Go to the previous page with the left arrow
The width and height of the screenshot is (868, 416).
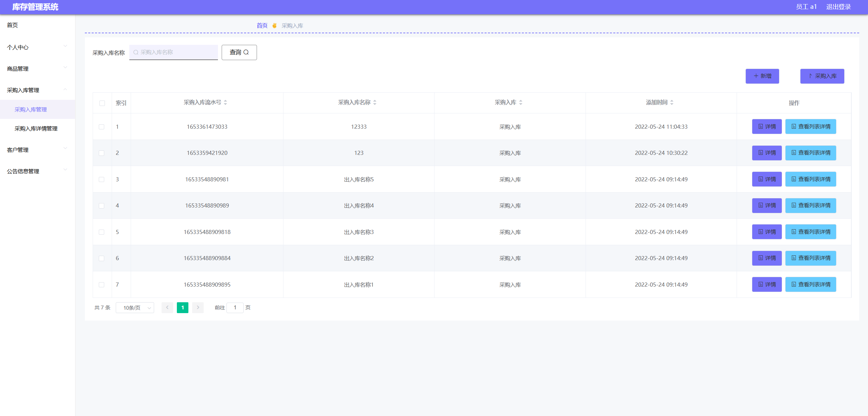[x=167, y=308]
